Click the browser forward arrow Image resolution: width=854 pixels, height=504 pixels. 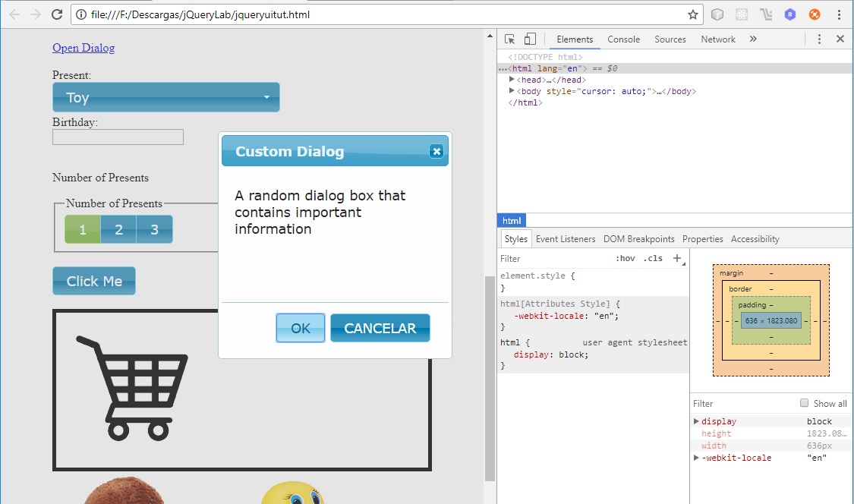coord(36,14)
